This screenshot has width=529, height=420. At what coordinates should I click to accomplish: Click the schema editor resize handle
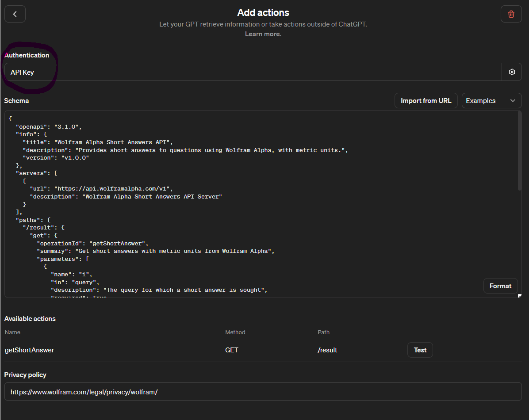[520, 296]
